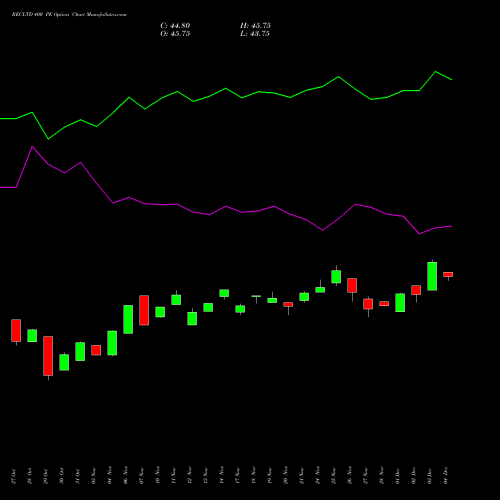Screen dimensions: 500x500
Task: Click the red candlestick for 07 Nov
Action: pos(144,310)
